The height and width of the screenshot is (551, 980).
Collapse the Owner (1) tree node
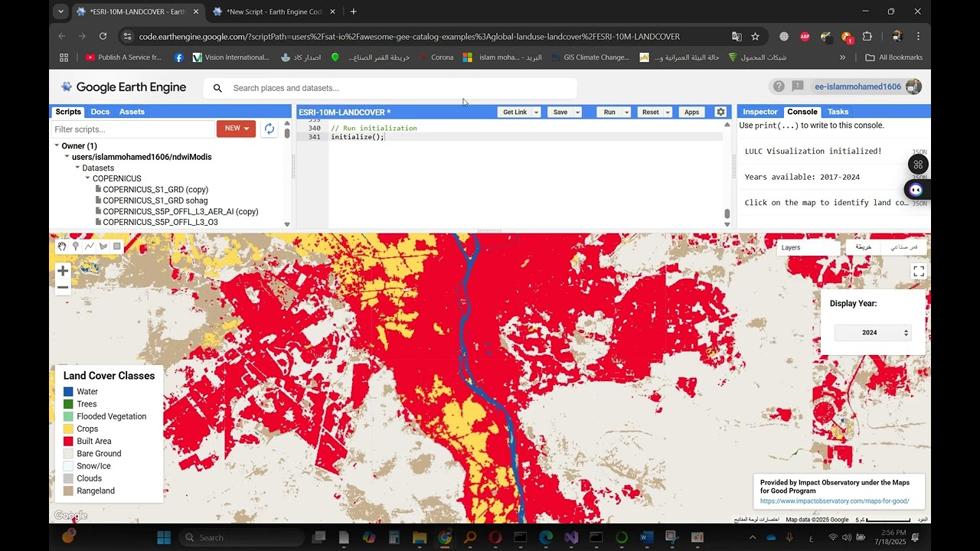[x=57, y=145]
